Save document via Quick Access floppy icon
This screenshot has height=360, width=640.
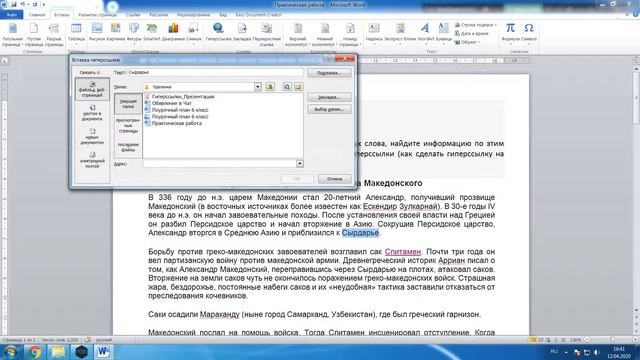pyautogui.click(x=13, y=4)
